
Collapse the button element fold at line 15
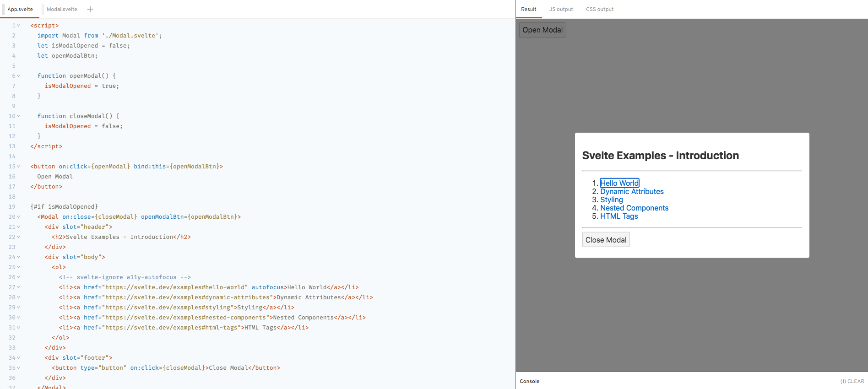pyautogui.click(x=19, y=167)
